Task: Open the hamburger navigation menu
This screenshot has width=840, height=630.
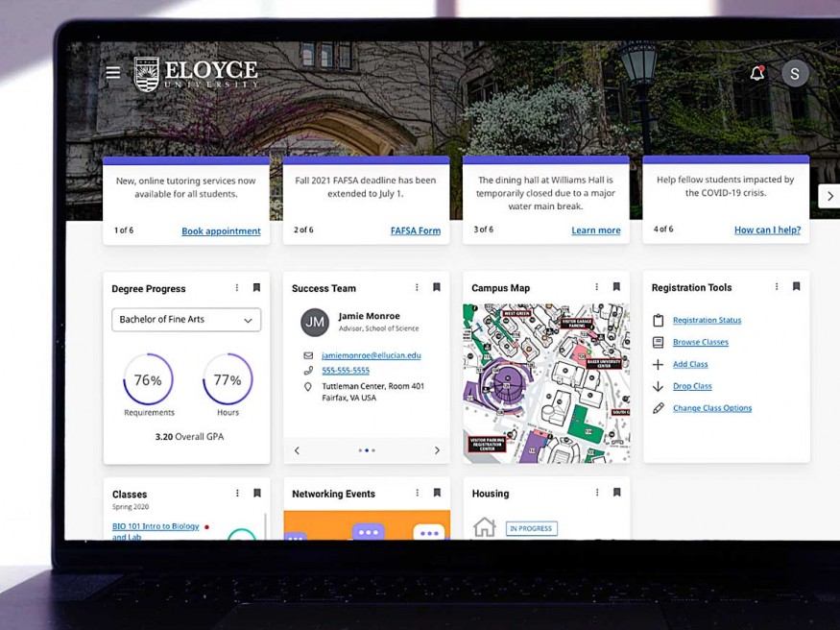Action: tap(113, 73)
